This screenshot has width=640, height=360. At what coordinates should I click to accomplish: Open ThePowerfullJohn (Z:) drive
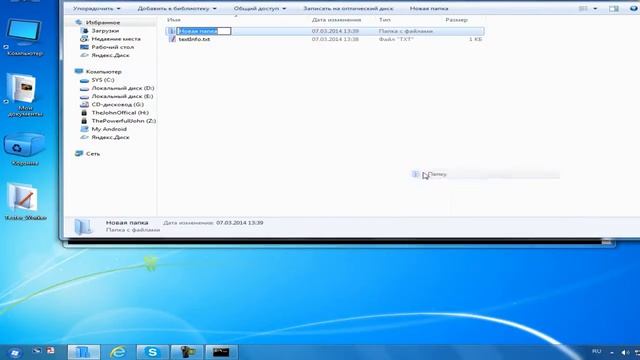point(124,121)
